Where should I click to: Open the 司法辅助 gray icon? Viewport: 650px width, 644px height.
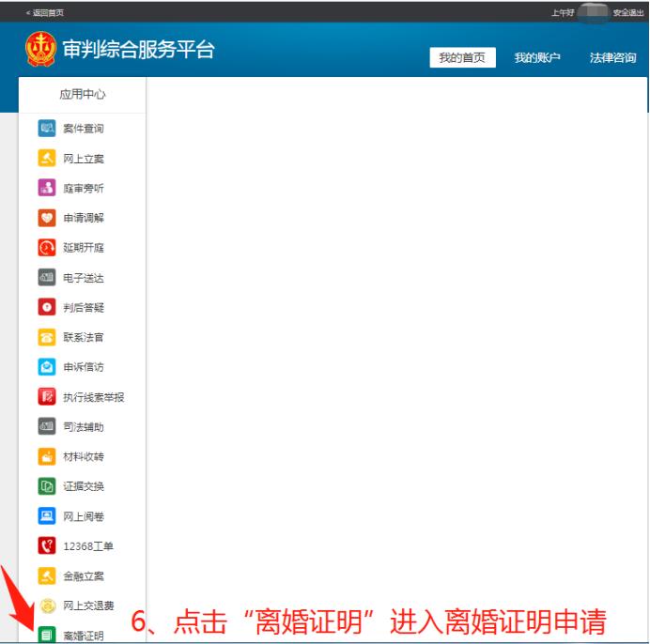pyautogui.click(x=47, y=426)
